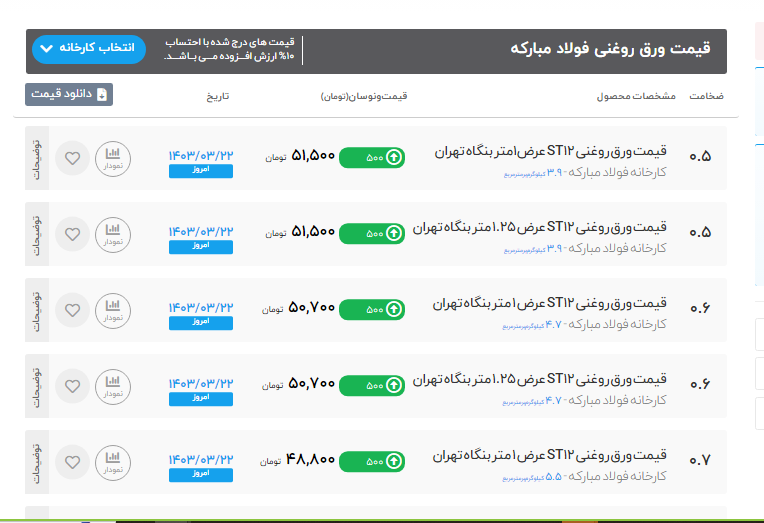764x523 pixels.
Task: Toggle heart on 0.5 thickness 1.25 meter row
Action: pyautogui.click(x=72, y=234)
